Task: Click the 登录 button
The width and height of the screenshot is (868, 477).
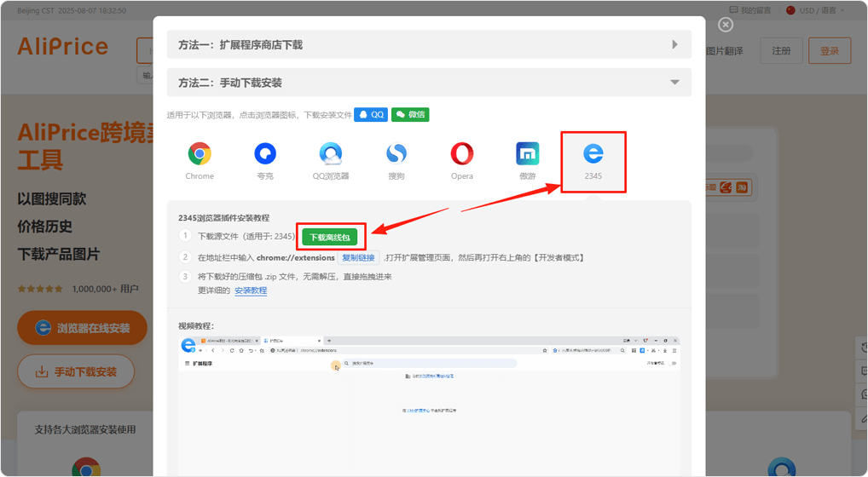Action: [829, 51]
